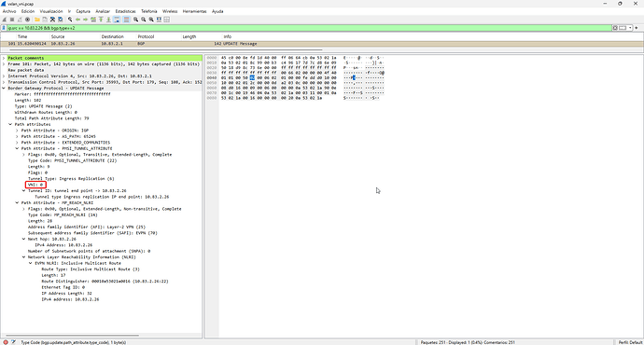The width and height of the screenshot is (644, 345).
Task: Open recent display filters dropdown
Action: [x=630, y=28]
